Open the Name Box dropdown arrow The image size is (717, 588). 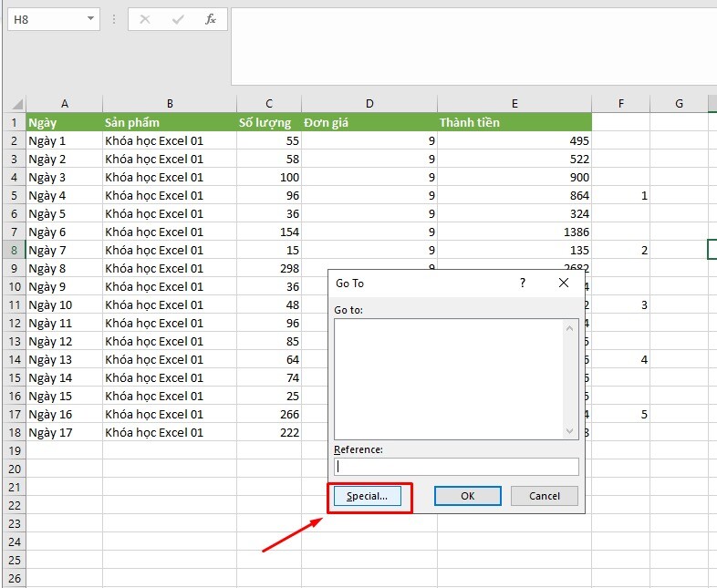click(x=90, y=19)
